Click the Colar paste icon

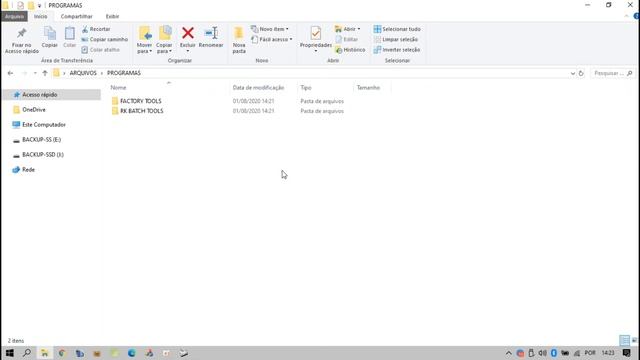point(69,37)
